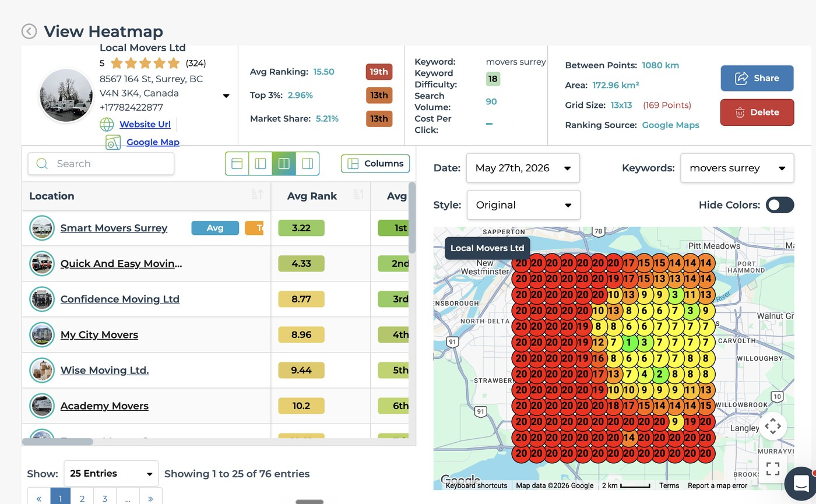The width and height of the screenshot is (816, 504).
Task: Click Wise Moving Ltd. avatar
Action: click(42, 370)
